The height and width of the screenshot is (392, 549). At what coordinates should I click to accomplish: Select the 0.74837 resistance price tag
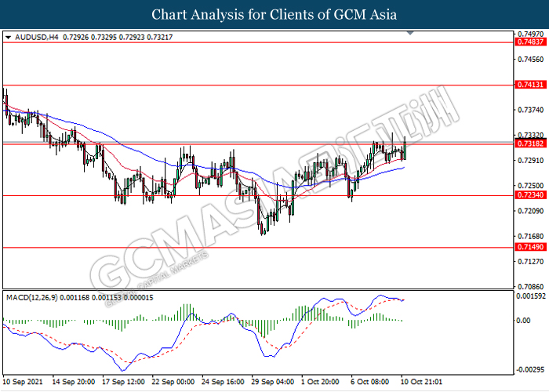(529, 42)
